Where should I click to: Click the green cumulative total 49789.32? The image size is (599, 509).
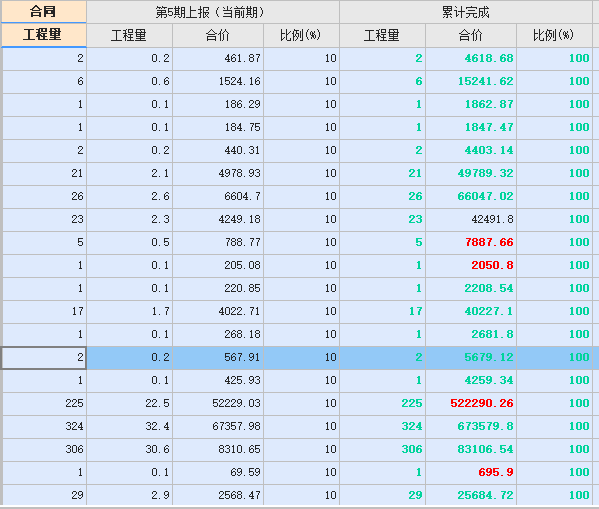(471, 173)
